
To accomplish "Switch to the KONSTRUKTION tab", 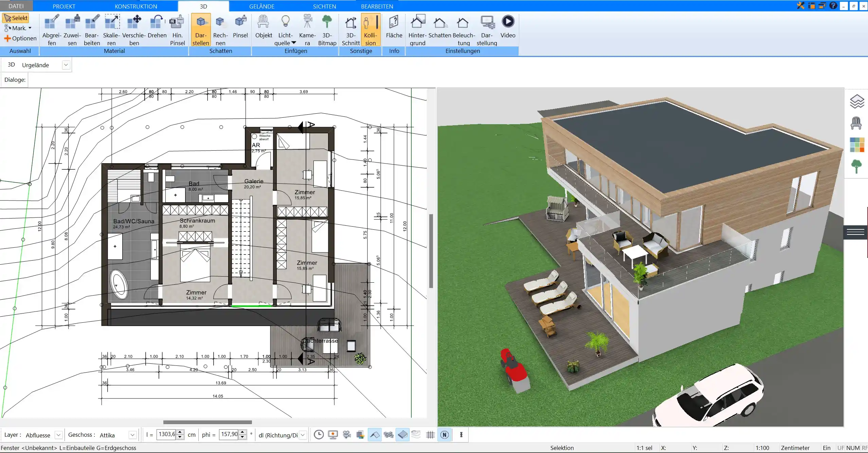I will pyautogui.click(x=136, y=6).
